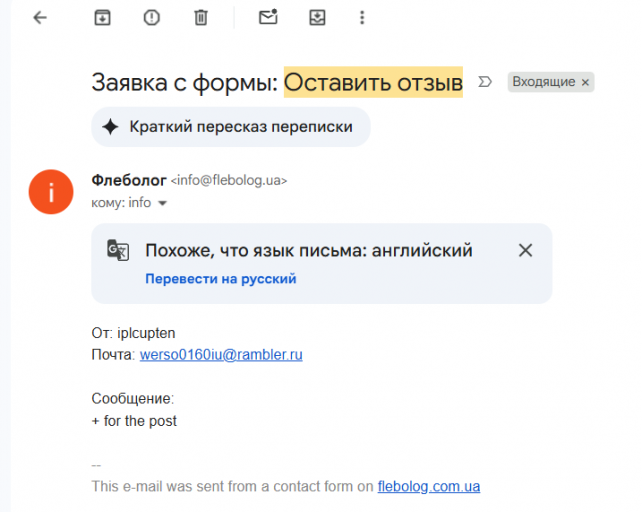Click the Краткий пересказ переписки button
The width and height of the screenshot is (642, 512).
pos(231,127)
